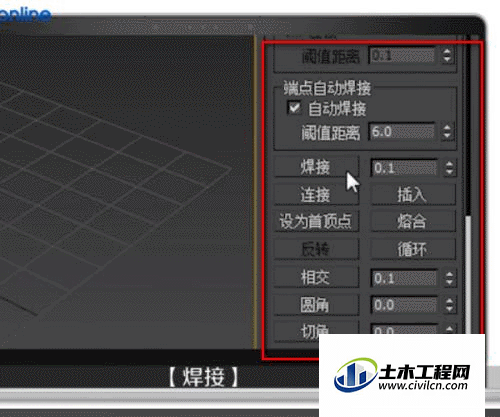Click the spinner beside the 焊接 value
This screenshot has height=417, width=500.
point(449,168)
